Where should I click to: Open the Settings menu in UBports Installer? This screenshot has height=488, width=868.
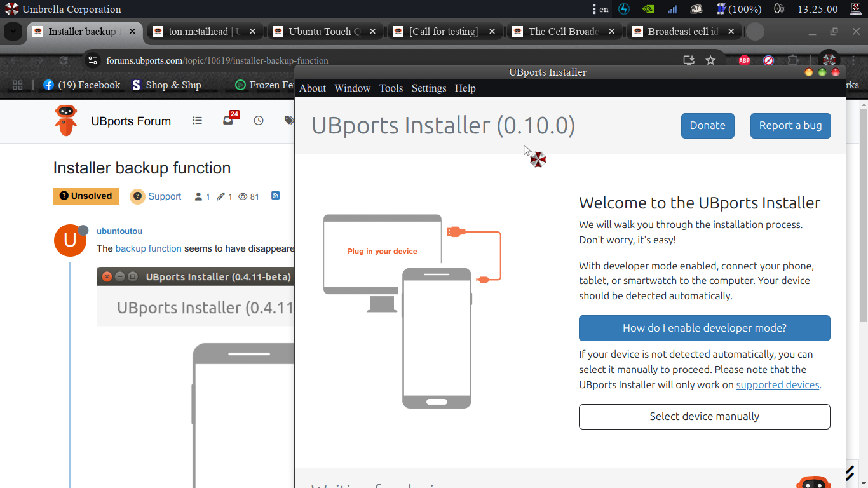(429, 88)
